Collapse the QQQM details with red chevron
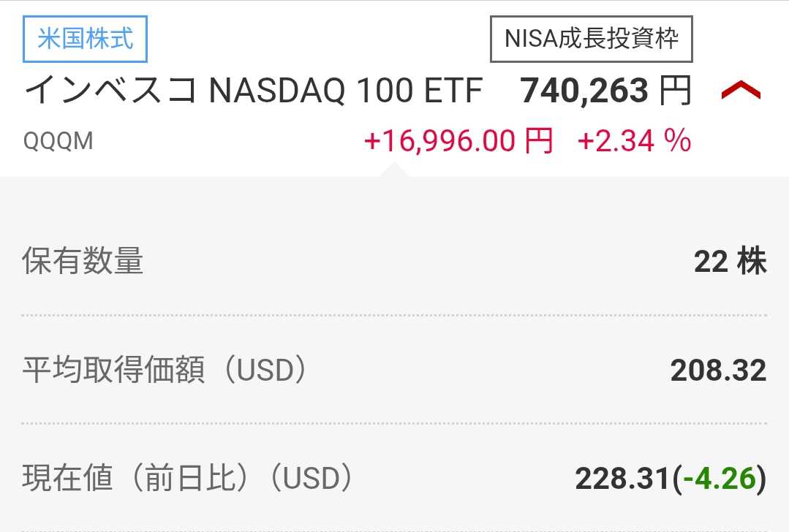789x532 pixels. click(741, 91)
